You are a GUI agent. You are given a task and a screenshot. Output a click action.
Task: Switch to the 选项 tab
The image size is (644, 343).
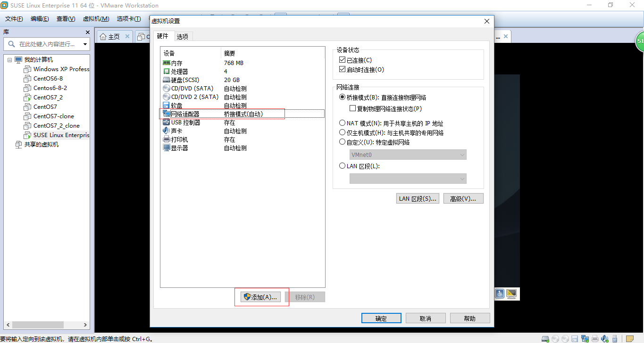tap(183, 36)
